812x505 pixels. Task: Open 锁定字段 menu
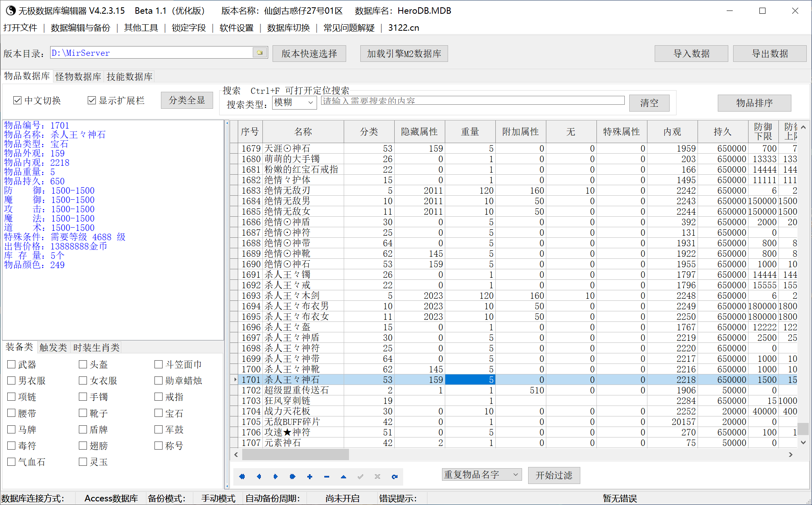(x=189, y=27)
